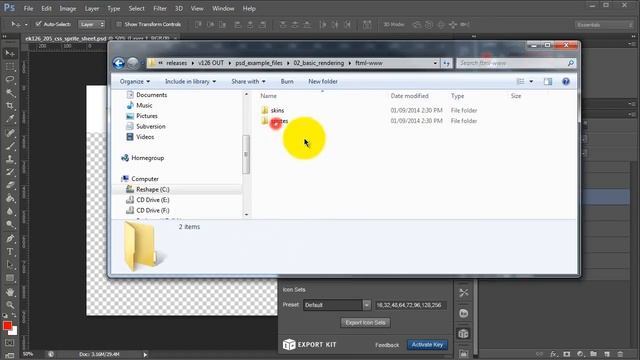The image size is (640, 360).
Task: Open the Image menu
Action: coord(67,8)
